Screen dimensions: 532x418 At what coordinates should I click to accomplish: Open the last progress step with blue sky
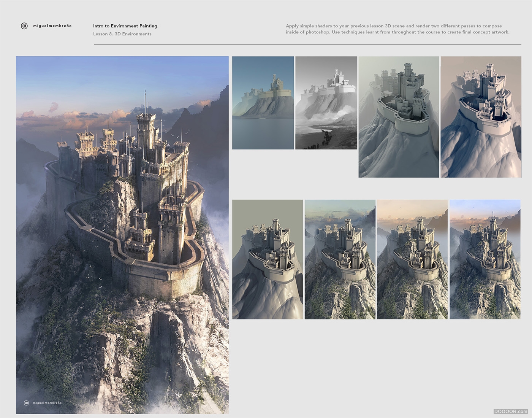(485, 259)
